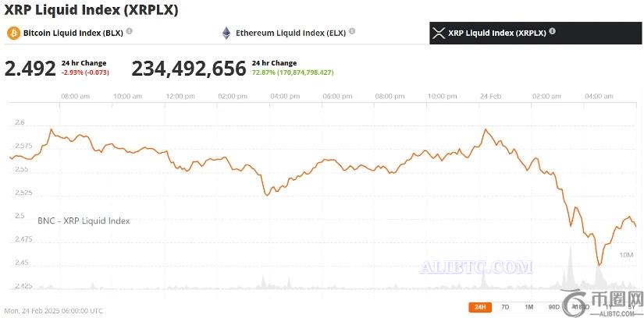This screenshot has width=644, height=318.
Task: Click the ALIBTC.COM watermark link
Action: click(476, 267)
